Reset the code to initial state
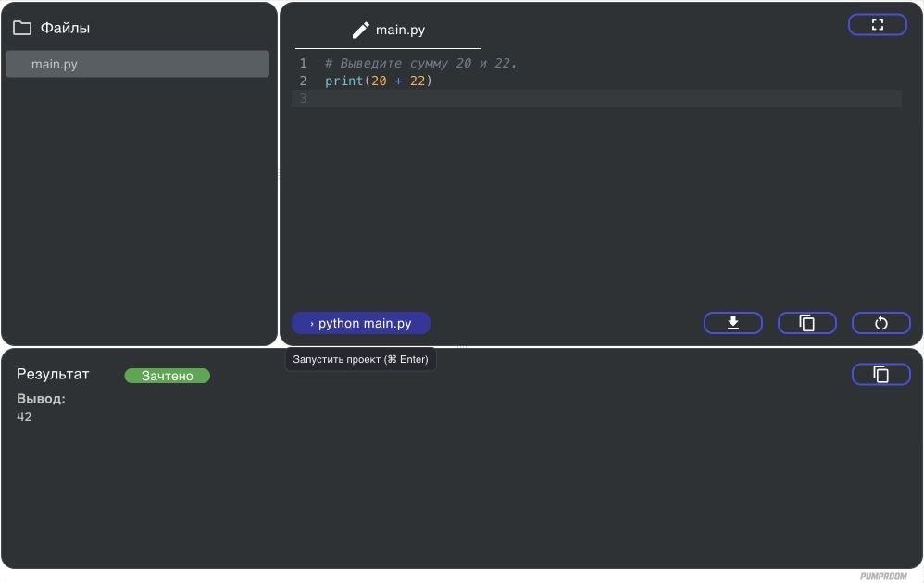The height and width of the screenshot is (583, 924). pos(881,323)
